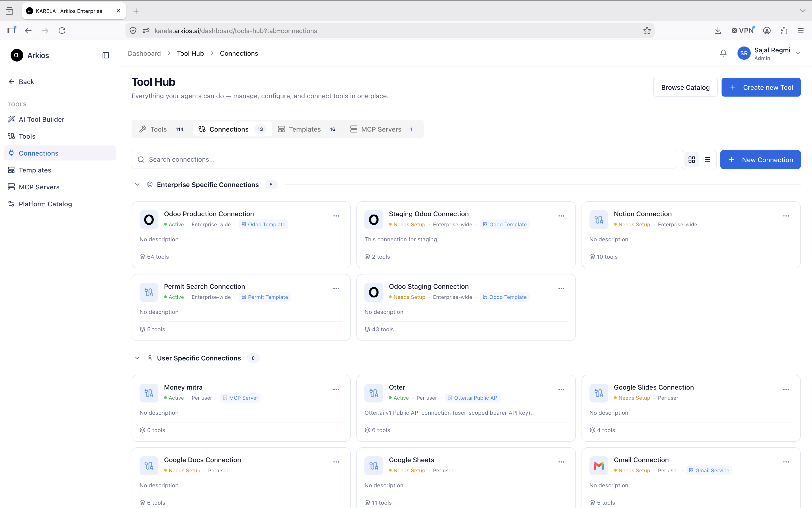Click Create new Tool button
812x508 pixels.
[x=761, y=87]
